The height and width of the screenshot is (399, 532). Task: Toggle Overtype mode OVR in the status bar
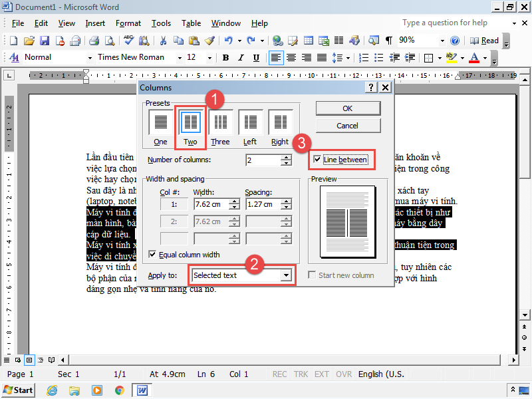tap(344, 374)
